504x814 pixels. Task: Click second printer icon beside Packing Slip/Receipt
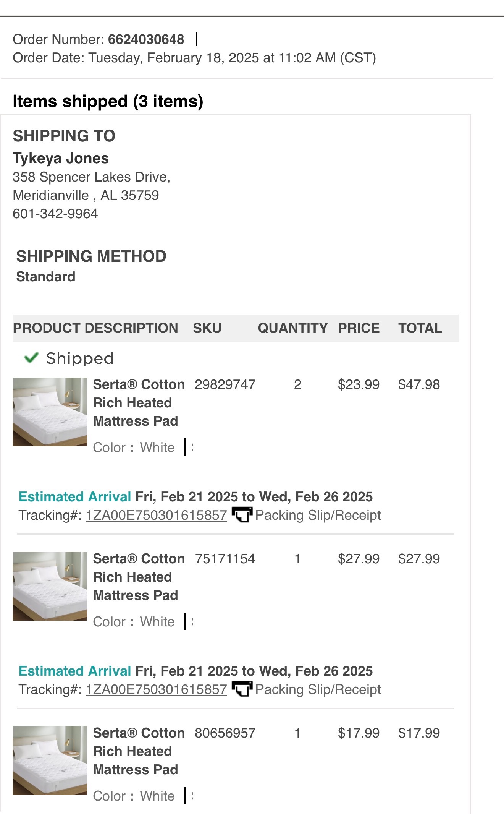pos(242,689)
